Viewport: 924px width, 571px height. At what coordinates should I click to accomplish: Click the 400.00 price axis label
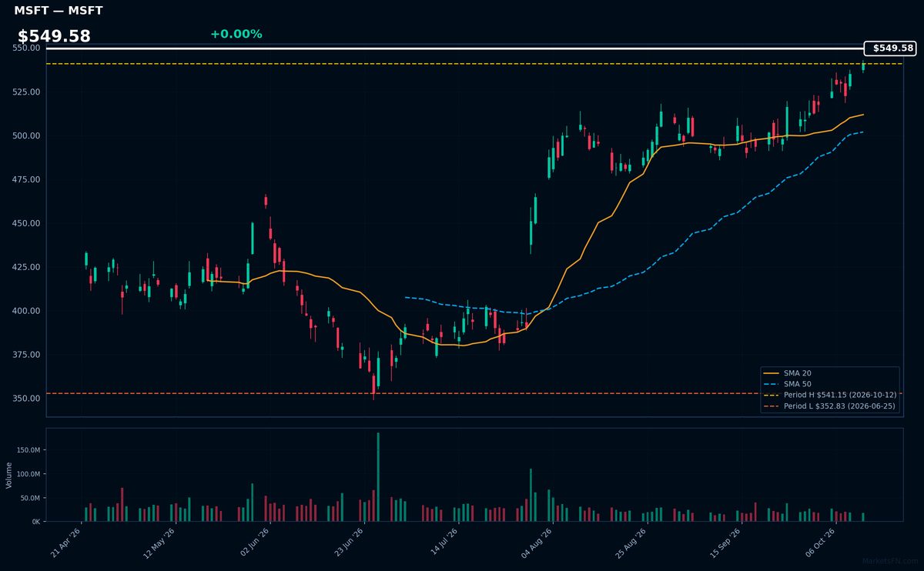[27, 311]
